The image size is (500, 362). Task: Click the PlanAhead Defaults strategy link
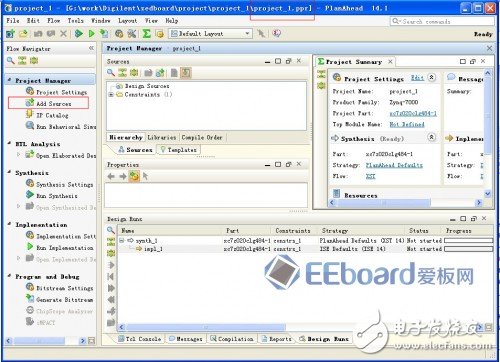(394, 165)
